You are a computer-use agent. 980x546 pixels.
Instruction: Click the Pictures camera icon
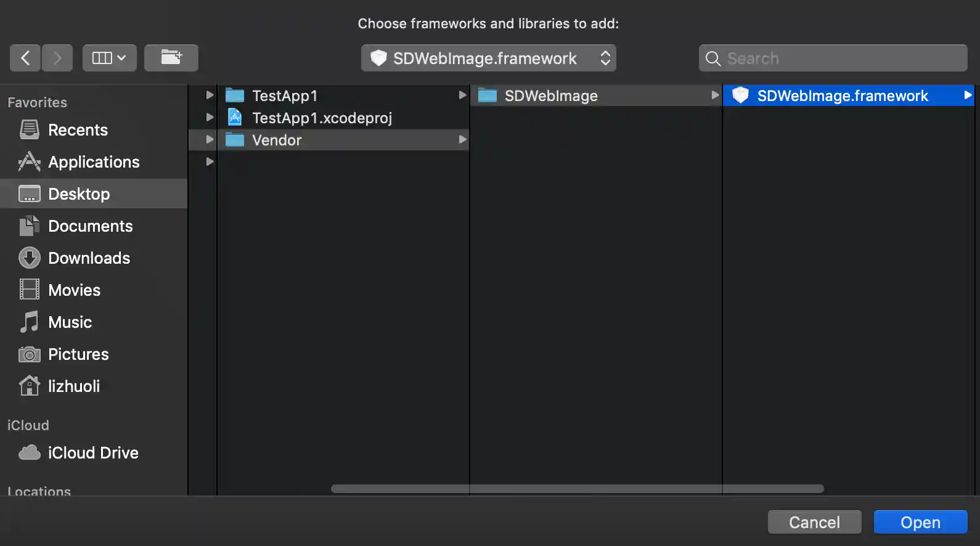coord(30,354)
